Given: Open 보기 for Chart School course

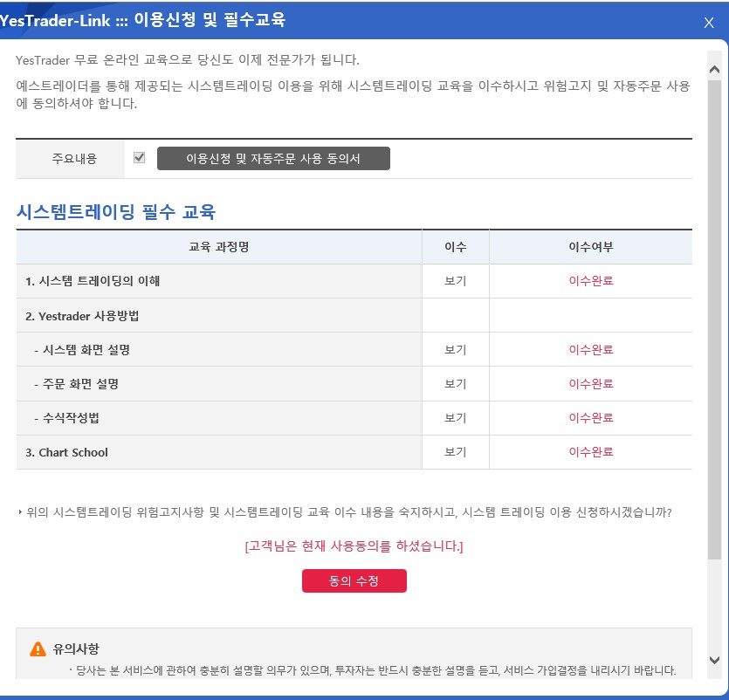Looking at the screenshot, I should [x=455, y=452].
